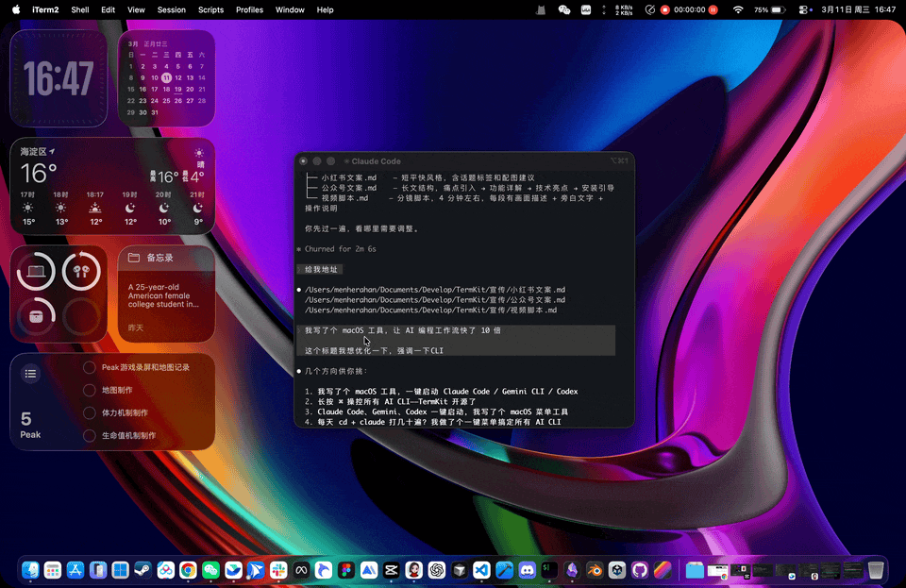Launch Discord from the dock
Viewport: 906px width, 588px height.
527,571
